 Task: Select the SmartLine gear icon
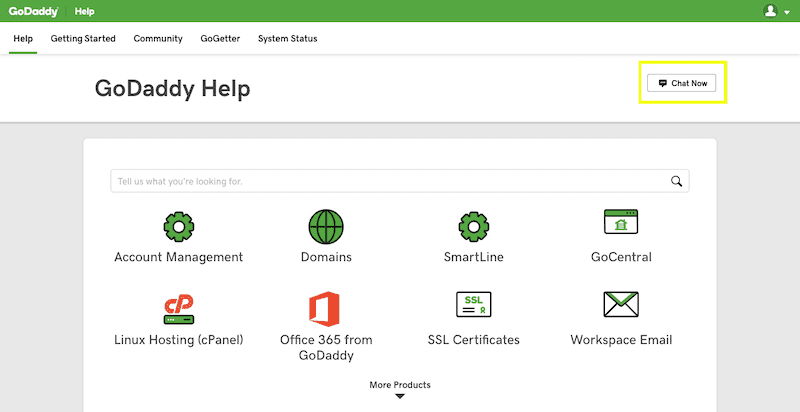tap(473, 227)
